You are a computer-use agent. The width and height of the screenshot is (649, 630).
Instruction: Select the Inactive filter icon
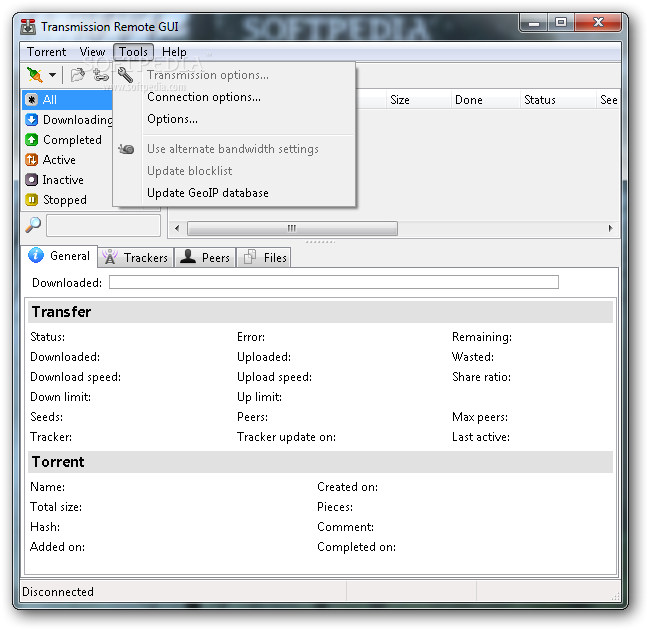tap(31, 180)
